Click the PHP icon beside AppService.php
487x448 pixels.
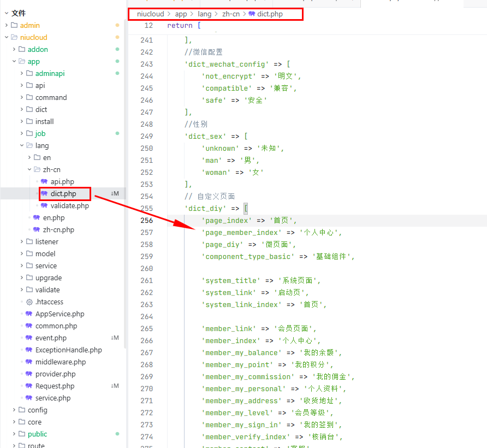click(x=29, y=314)
